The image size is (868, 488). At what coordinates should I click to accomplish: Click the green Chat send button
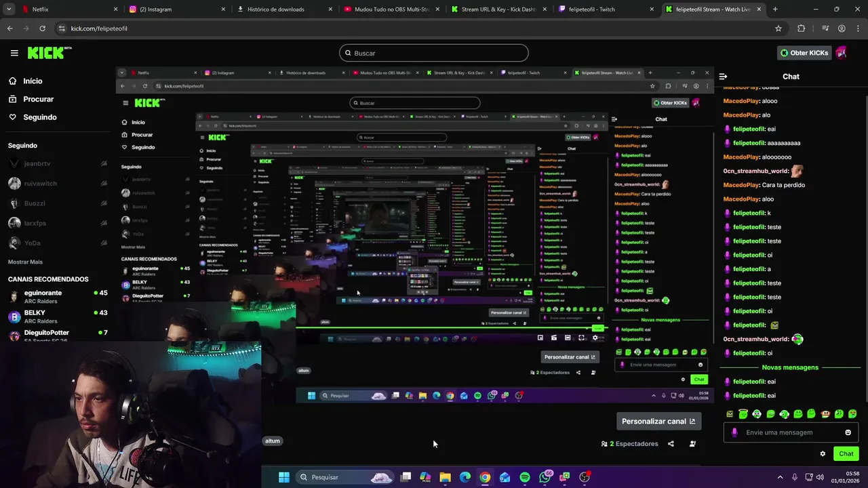pyautogui.click(x=846, y=454)
